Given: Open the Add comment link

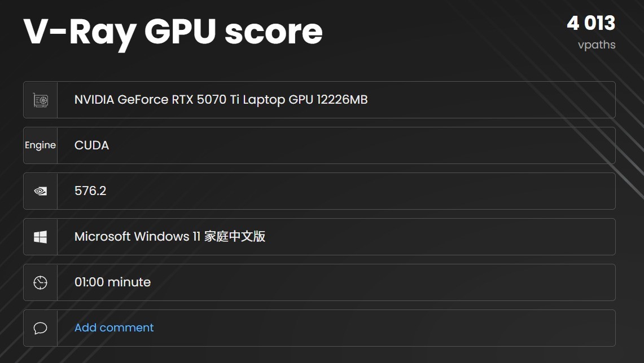Looking at the screenshot, I should click(114, 327).
